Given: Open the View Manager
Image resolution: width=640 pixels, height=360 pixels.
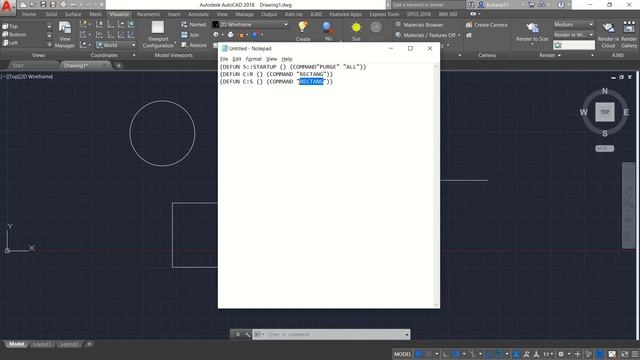Looking at the screenshot, I should [64, 35].
